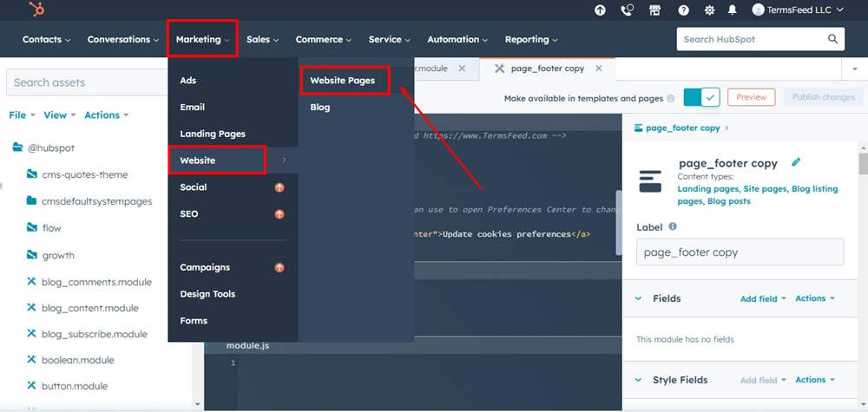Click the info icon next to Label
This screenshot has height=412, width=868.
673,226
